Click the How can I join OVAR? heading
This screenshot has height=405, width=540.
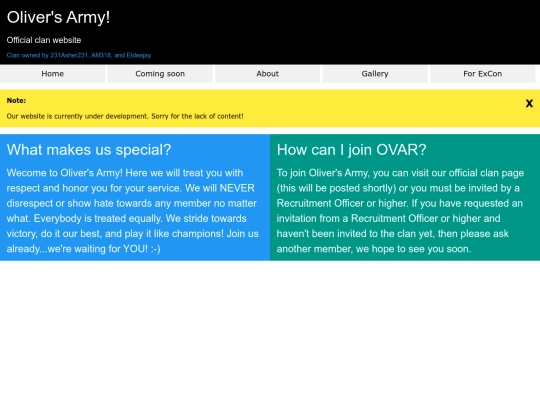pyautogui.click(x=351, y=150)
